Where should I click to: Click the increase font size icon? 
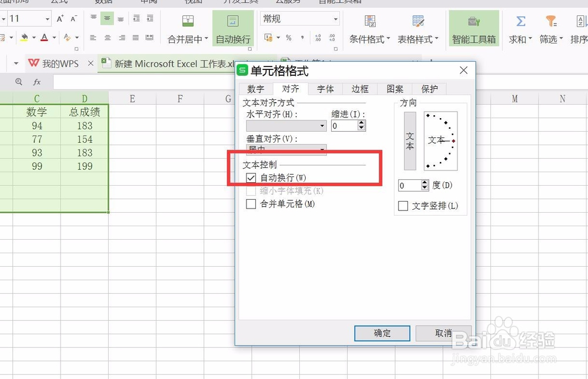pyautogui.click(x=59, y=18)
